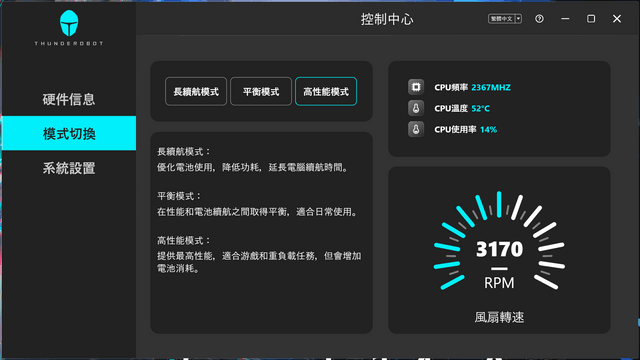The height and width of the screenshot is (360, 640).
Task: Click the 平衡模式： description heading
Action: [180, 196]
